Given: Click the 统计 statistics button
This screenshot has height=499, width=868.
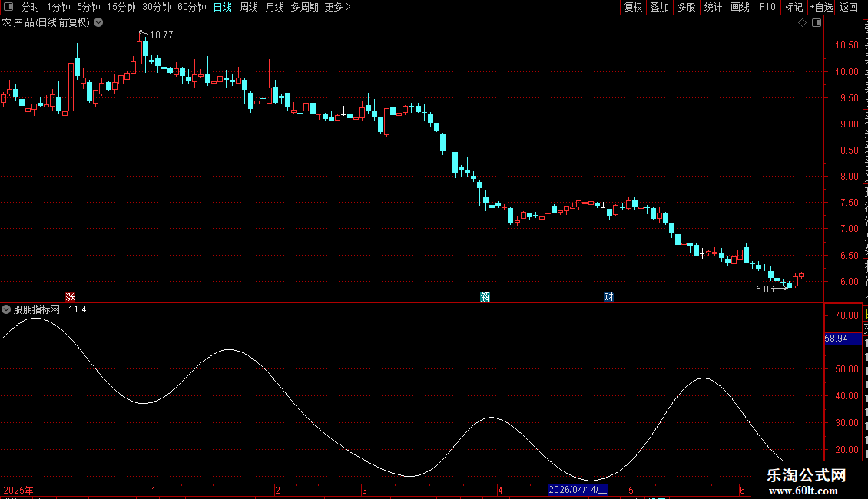Looking at the screenshot, I should point(713,7).
